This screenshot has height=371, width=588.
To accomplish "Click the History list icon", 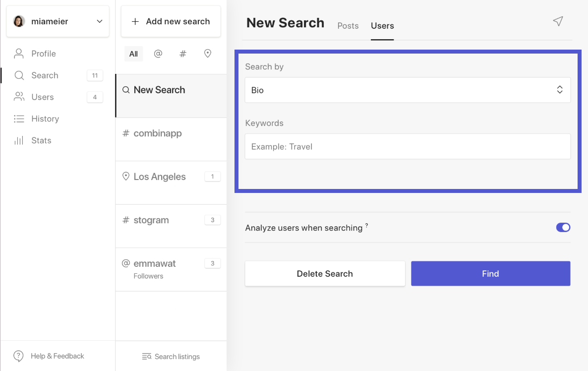I will (x=19, y=119).
